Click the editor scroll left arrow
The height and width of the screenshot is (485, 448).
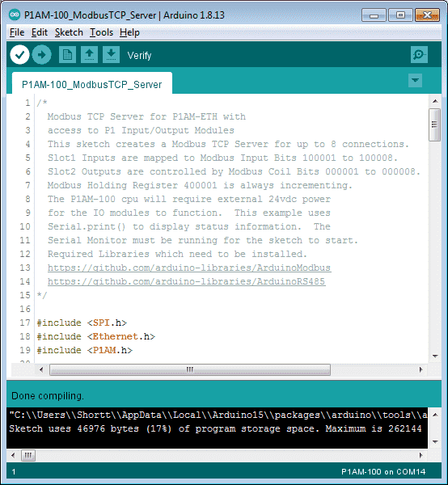tap(41, 369)
